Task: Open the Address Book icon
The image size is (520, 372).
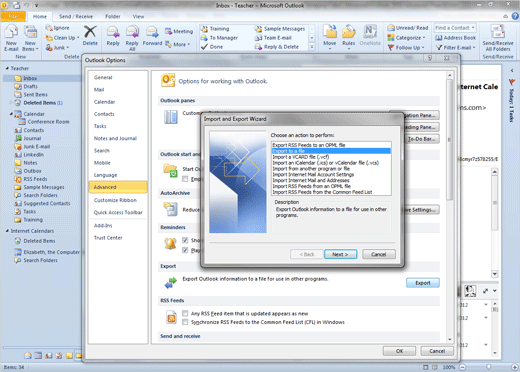Action: tap(456, 38)
